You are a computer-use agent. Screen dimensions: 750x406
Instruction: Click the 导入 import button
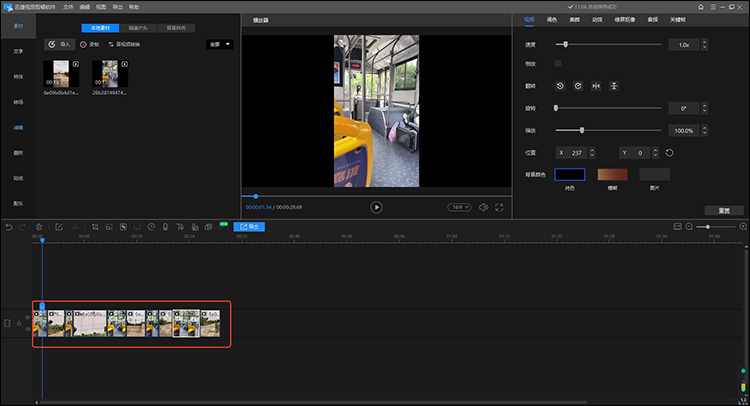(60, 44)
